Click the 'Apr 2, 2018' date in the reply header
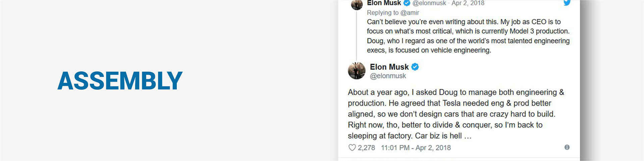 468,3
